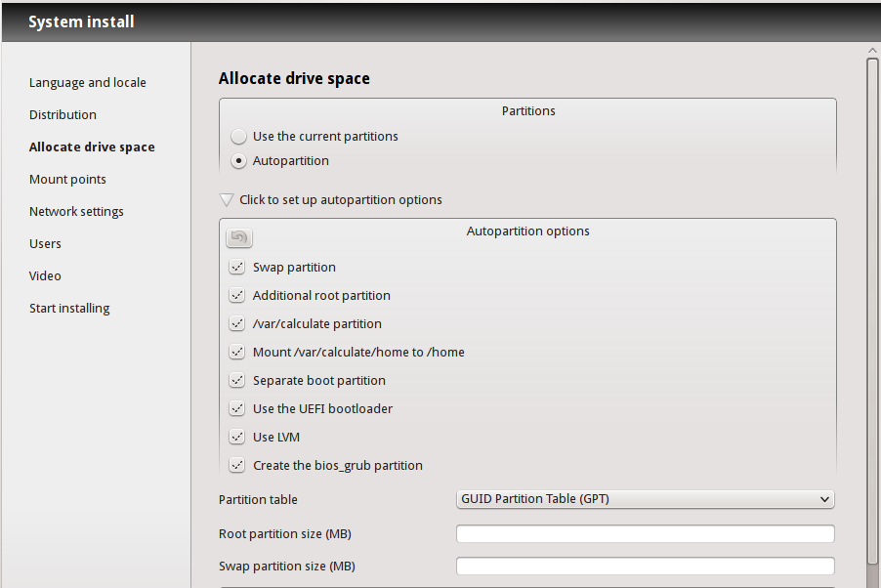Select the 'Use the current partitions' radio button

pos(238,137)
